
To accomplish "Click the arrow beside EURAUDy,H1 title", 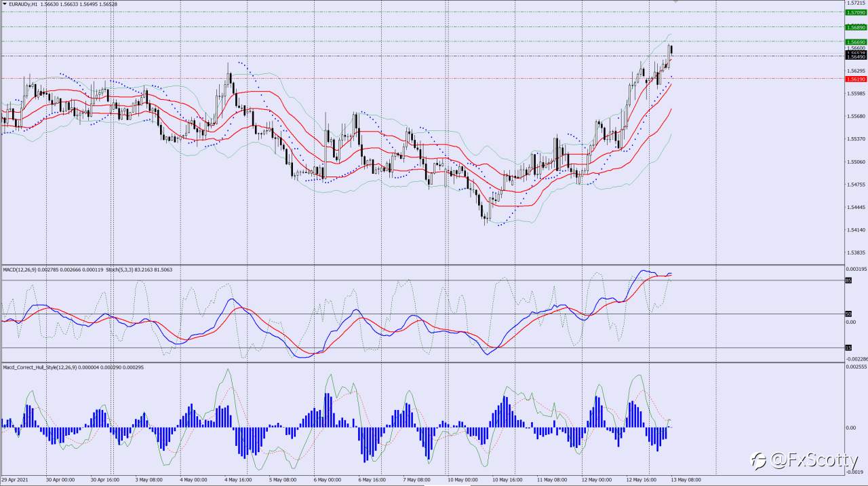I will pyautogui.click(x=5, y=4).
